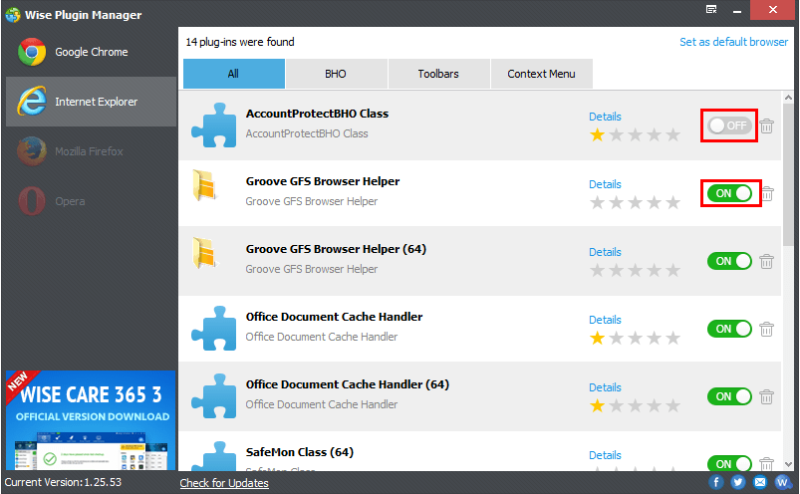Select Google Chrome in the browser sidebar

[90, 52]
